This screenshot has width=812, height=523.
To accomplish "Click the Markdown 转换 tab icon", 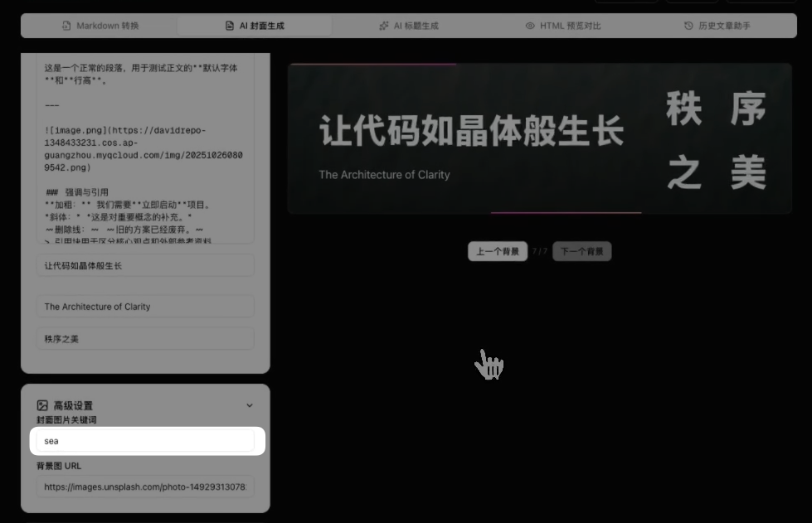I will click(66, 26).
